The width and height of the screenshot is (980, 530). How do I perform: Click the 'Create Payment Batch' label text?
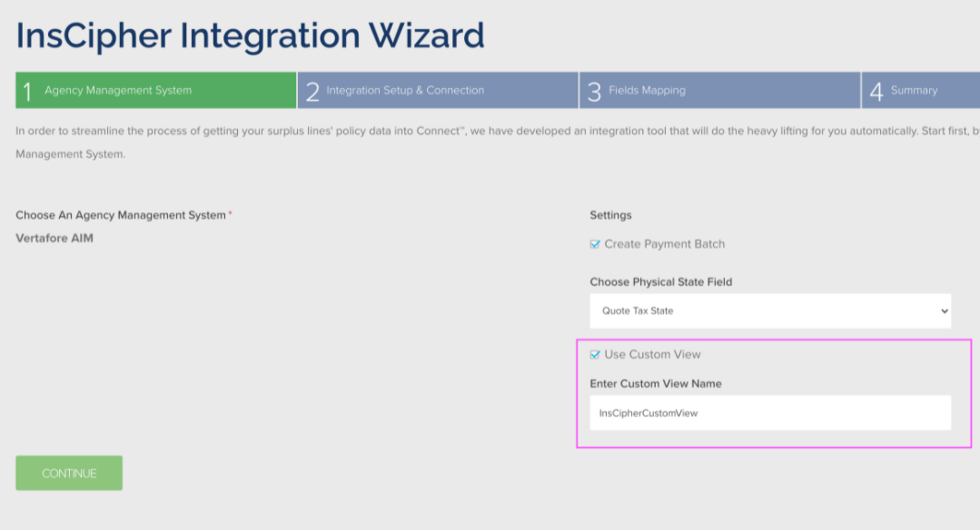(665, 244)
